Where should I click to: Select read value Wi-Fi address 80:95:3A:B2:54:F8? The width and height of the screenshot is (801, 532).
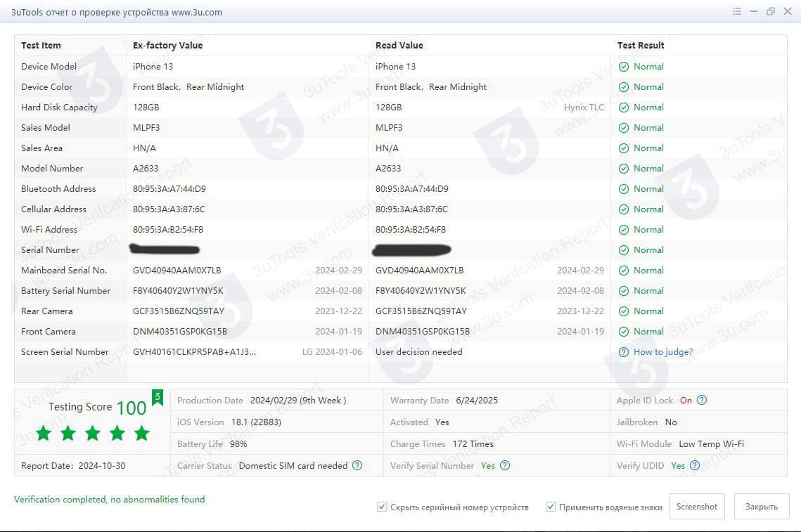(x=410, y=230)
